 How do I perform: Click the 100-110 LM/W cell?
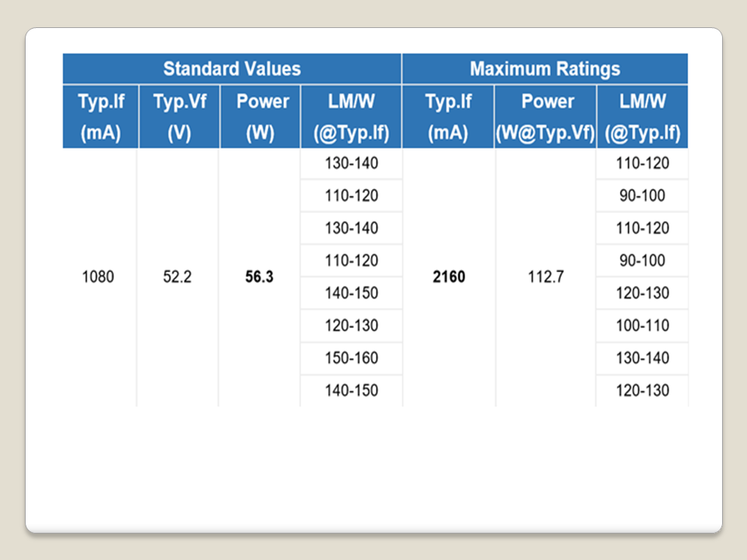tap(643, 326)
